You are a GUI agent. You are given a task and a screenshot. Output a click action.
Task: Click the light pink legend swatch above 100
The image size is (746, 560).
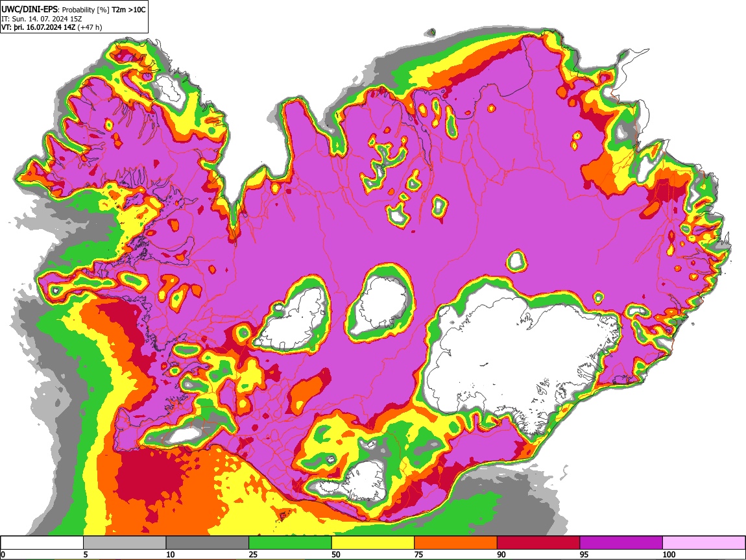(704, 542)
